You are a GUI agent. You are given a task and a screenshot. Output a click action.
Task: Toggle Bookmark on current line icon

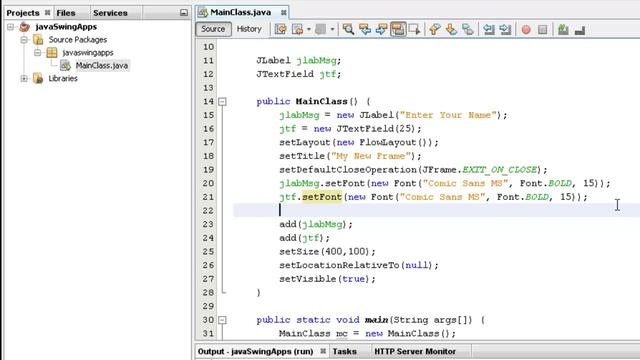(468, 29)
